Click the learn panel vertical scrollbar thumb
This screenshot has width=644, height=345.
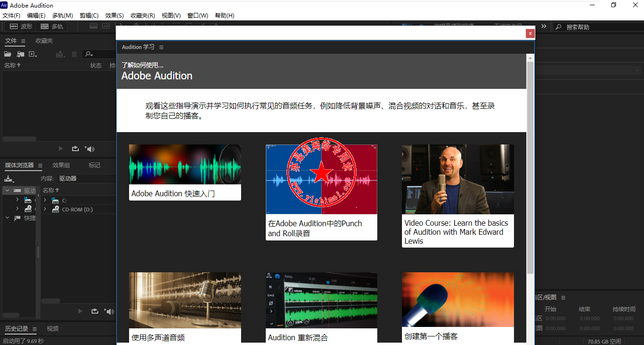point(531,167)
